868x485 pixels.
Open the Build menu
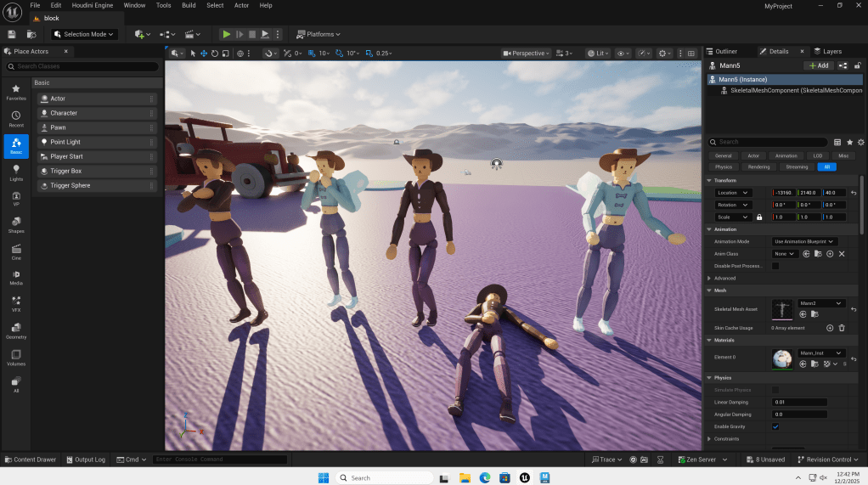(188, 5)
